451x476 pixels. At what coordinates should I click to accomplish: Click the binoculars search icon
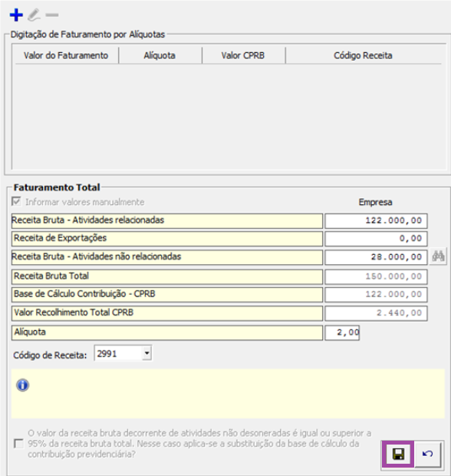(x=438, y=256)
